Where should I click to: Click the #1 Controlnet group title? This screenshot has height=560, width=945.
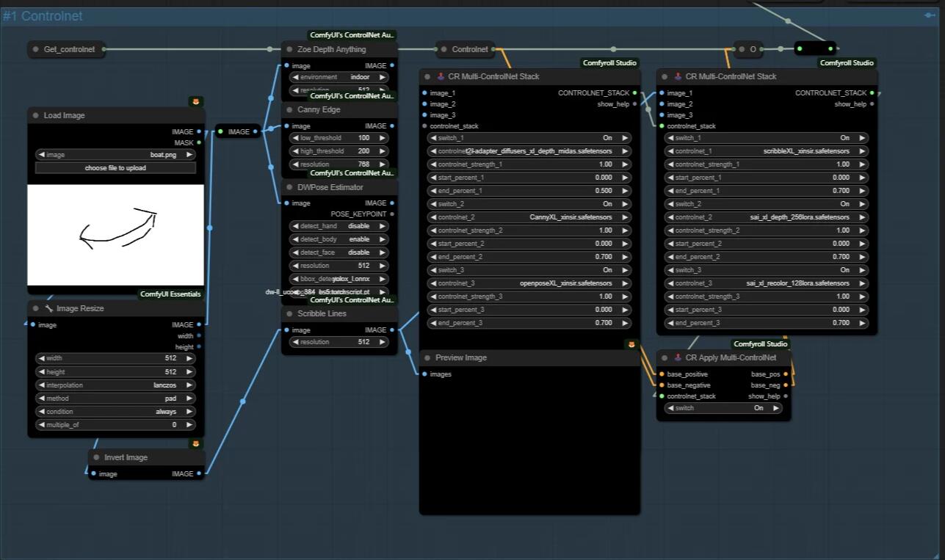pos(43,15)
